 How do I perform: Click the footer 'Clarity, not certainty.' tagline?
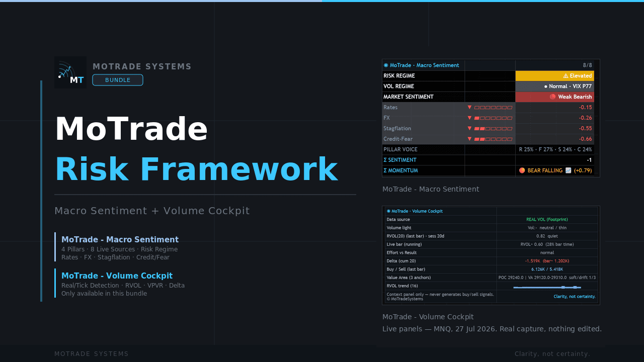552,354
